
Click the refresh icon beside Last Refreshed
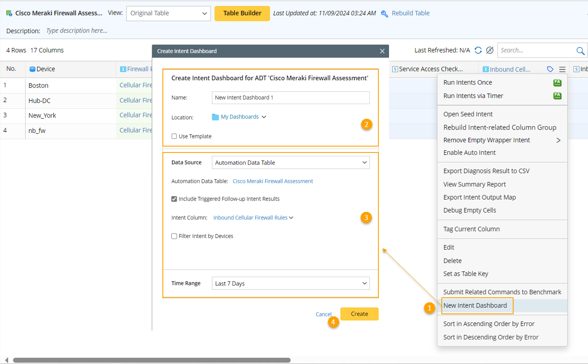[x=478, y=51]
